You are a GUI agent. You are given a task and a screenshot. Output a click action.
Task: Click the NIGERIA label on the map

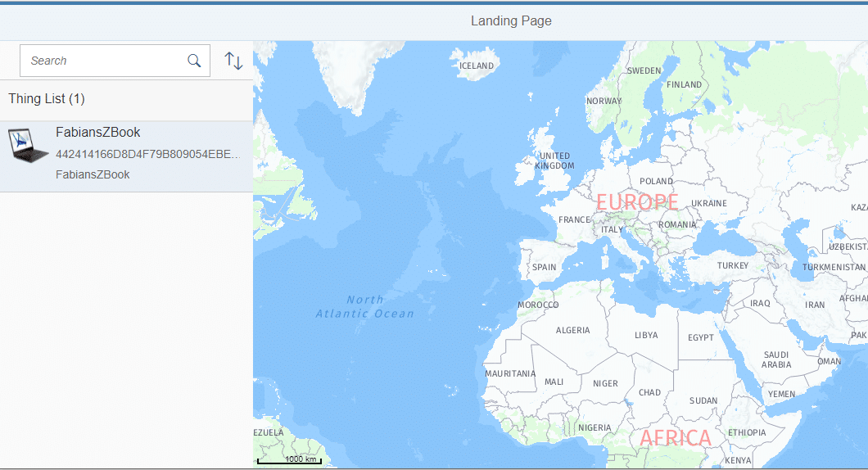tap(594, 427)
